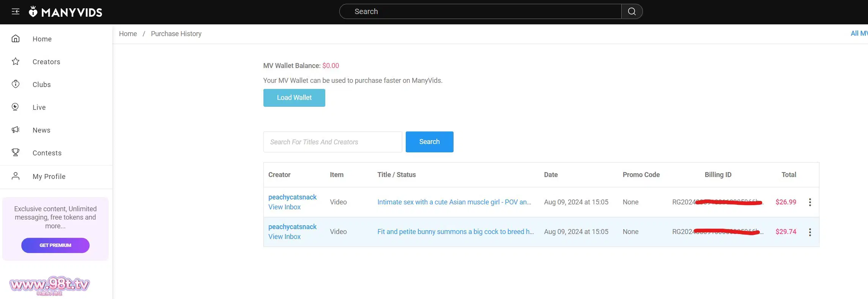Click the Promo Code column header
868x299 pixels.
click(641, 175)
